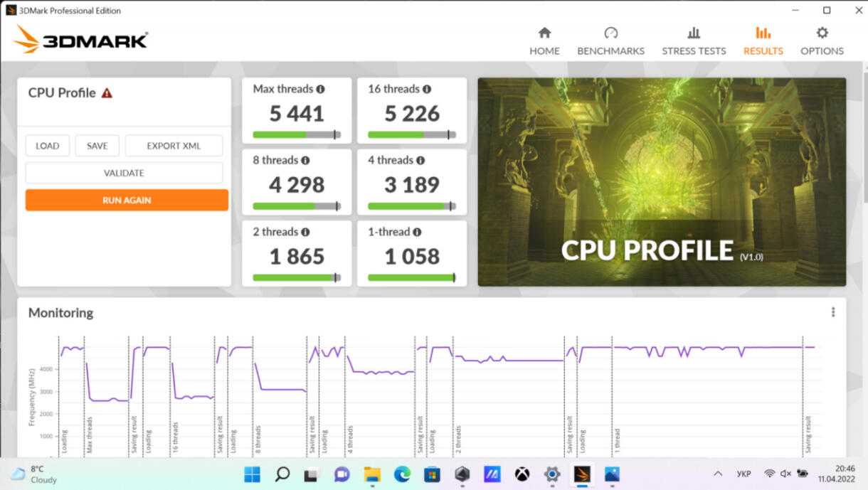The width and height of the screenshot is (868, 490).
Task: Open the Options tab
Action: (x=822, y=41)
